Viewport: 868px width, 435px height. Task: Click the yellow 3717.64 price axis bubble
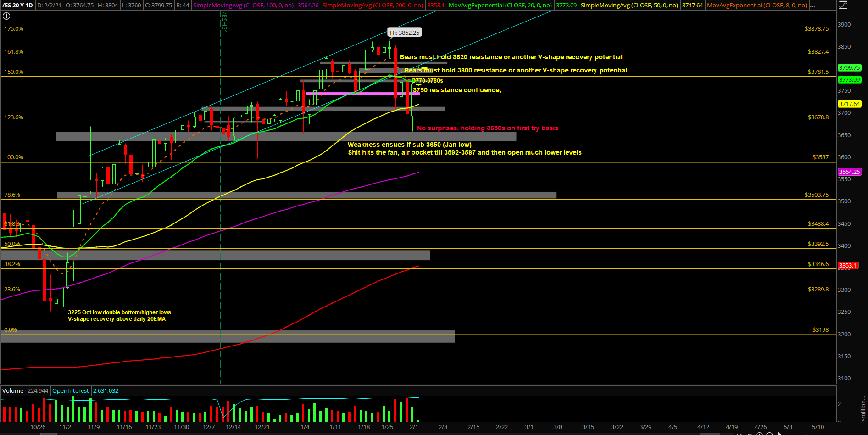(849, 104)
